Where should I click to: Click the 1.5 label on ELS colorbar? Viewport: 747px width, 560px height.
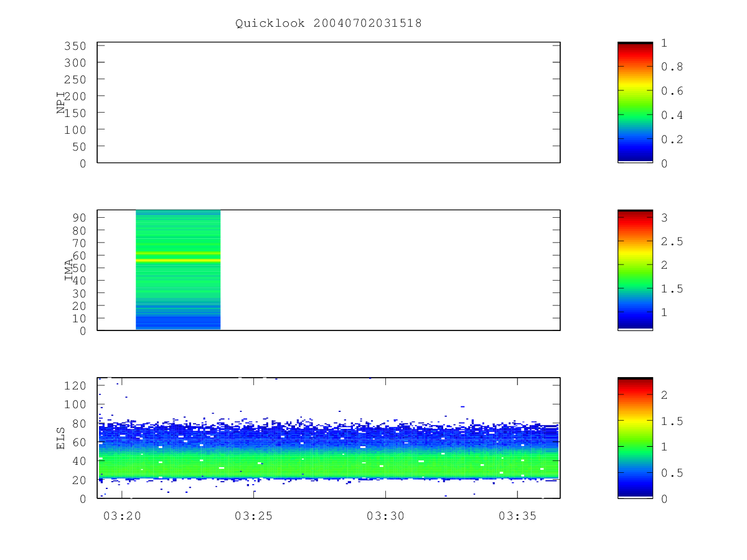point(672,421)
